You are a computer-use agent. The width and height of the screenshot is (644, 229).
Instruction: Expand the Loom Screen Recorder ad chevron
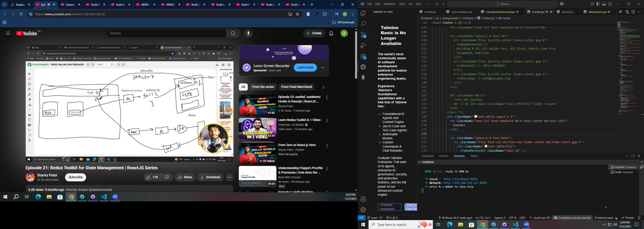coord(322,68)
